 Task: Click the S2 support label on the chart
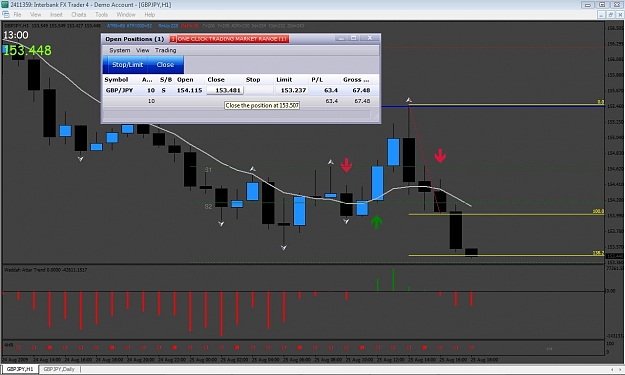[x=208, y=206]
